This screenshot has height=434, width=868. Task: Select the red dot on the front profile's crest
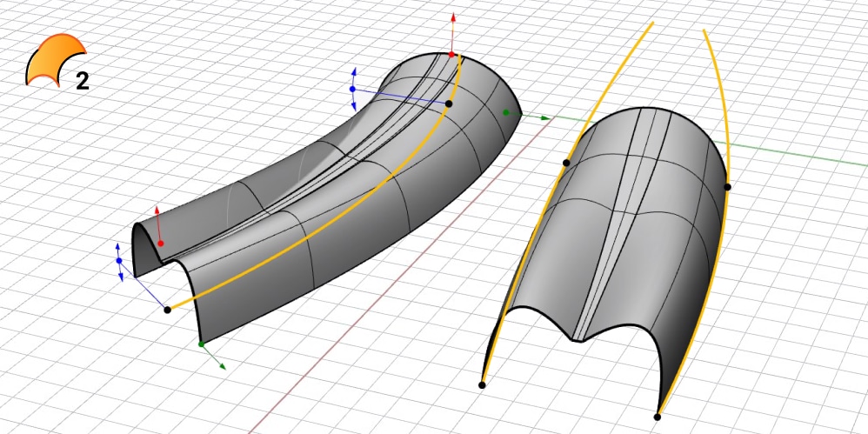158,242
